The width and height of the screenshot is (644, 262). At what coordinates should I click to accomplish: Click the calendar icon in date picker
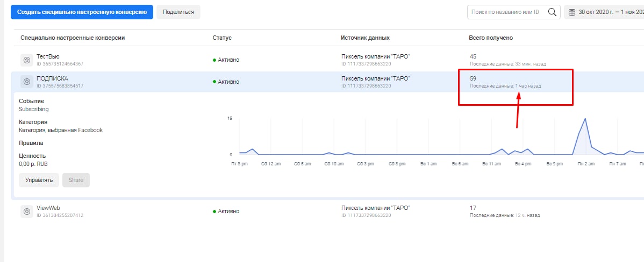pos(572,12)
